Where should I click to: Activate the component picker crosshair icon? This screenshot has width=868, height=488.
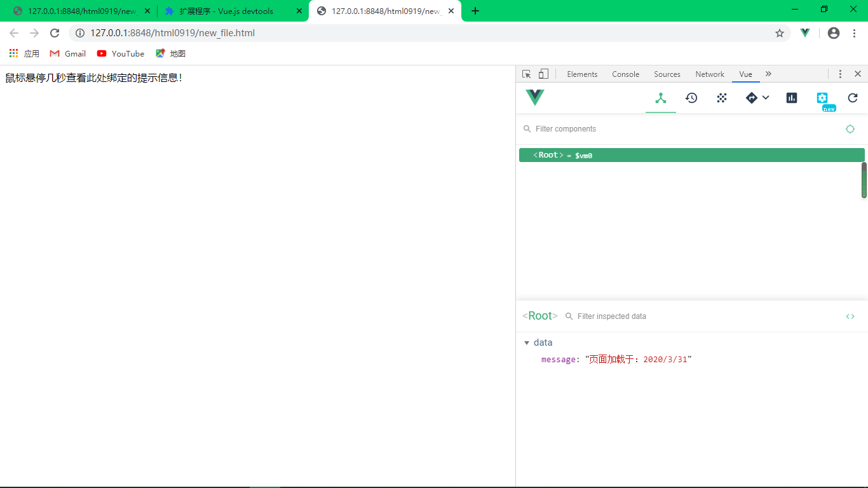(x=850, y=128)
